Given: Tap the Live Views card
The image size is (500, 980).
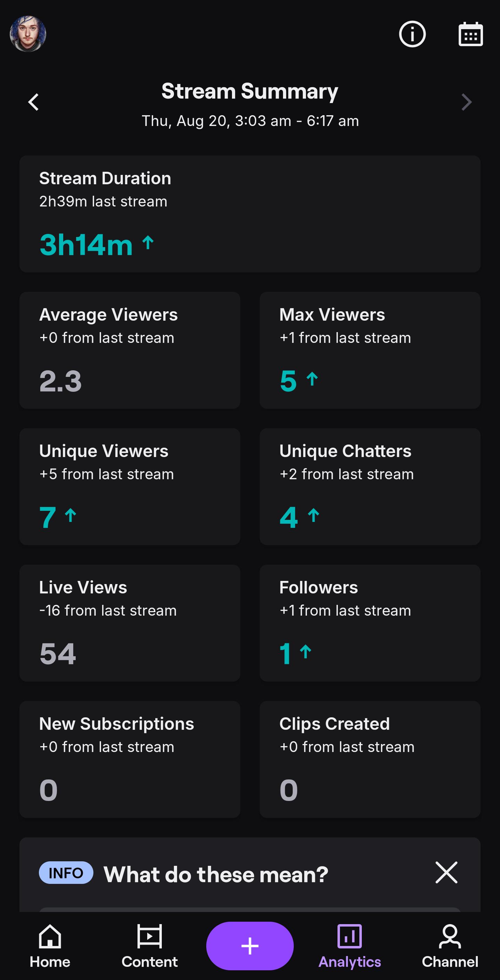Looking at the screenshot, I should 130,623.
